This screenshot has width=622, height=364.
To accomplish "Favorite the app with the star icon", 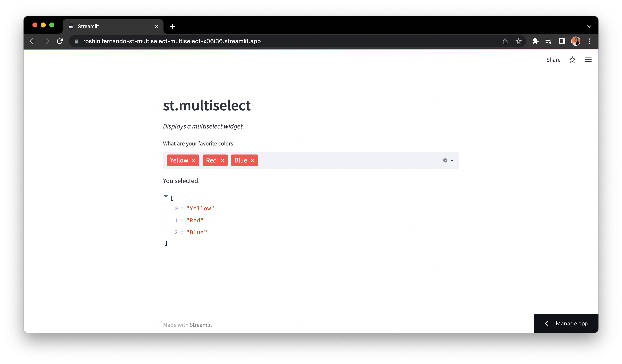I will point(572,60).
